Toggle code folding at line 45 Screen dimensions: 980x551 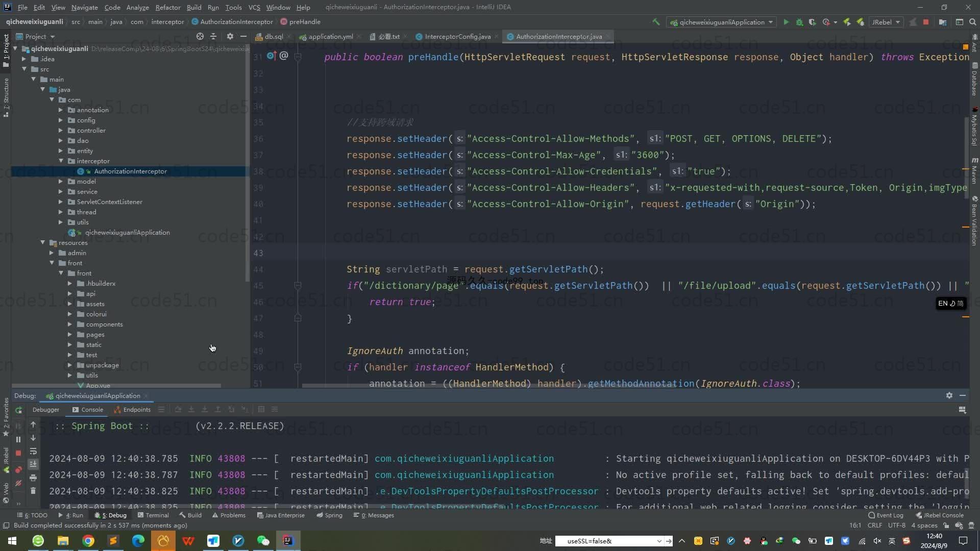pos(298,286)
